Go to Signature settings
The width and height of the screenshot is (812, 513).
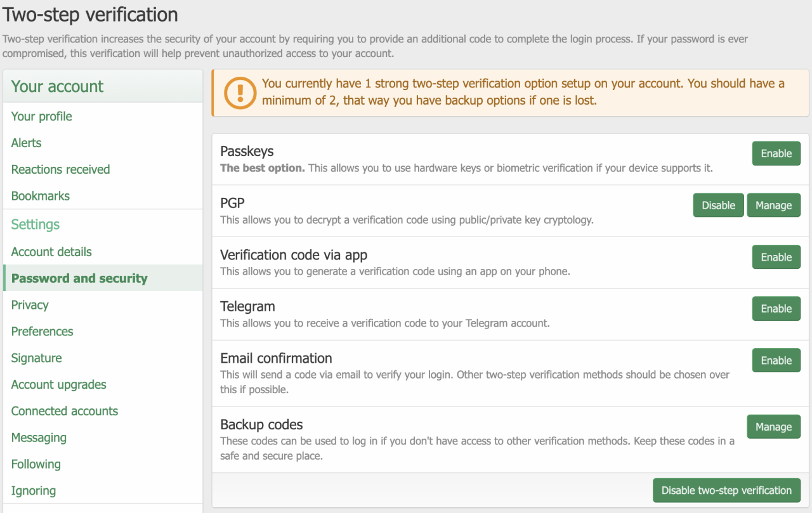click(37, 358)
